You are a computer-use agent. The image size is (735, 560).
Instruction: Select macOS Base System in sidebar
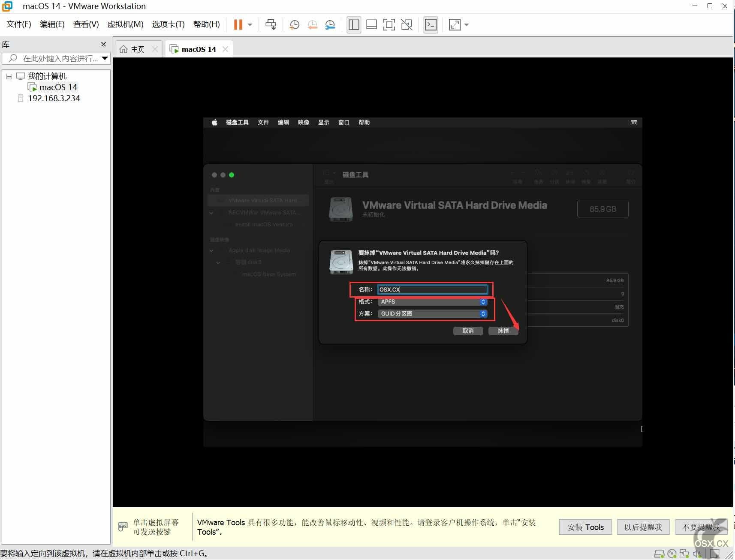tap(269, 274)
